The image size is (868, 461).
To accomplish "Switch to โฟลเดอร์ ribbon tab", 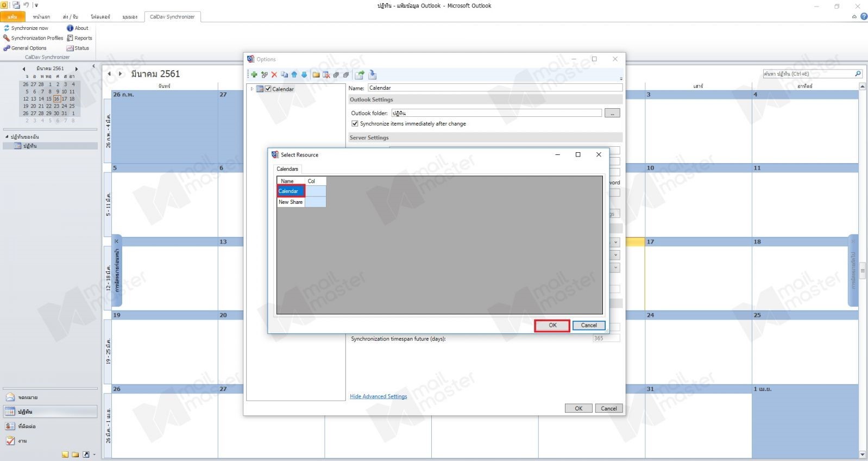I will 100,17.
